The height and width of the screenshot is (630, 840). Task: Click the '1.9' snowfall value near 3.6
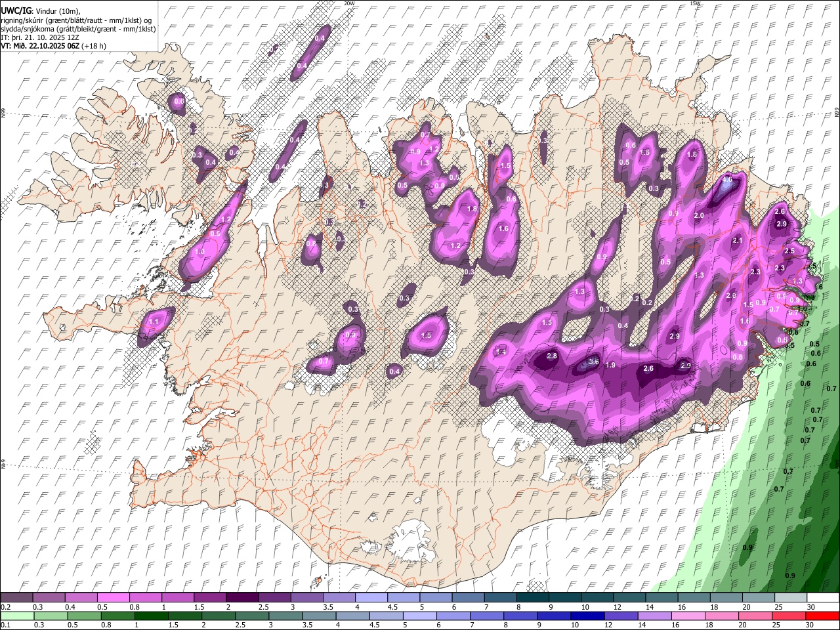click(610, 365)
